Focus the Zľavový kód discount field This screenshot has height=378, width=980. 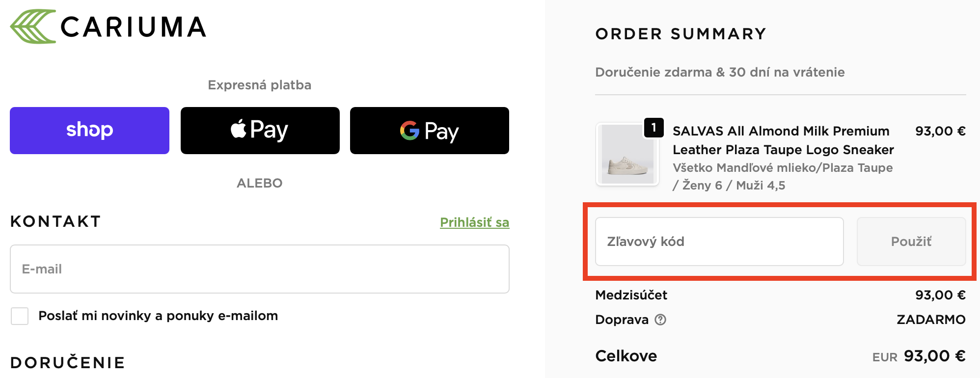719,242
